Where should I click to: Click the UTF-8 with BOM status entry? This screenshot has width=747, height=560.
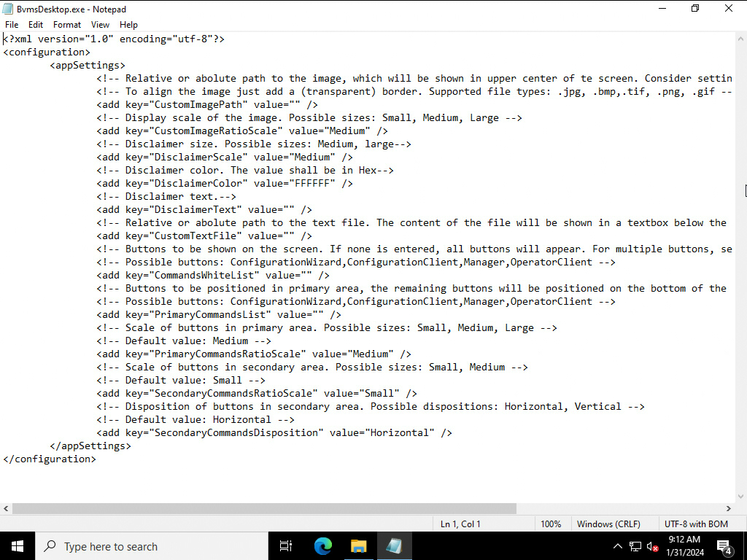point(696,524)
